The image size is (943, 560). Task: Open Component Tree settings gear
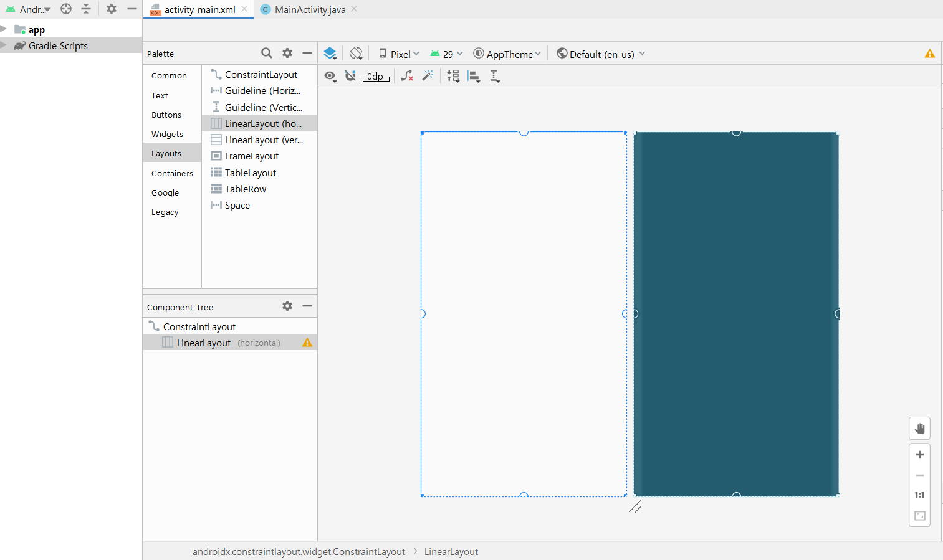tap(287, 306)
